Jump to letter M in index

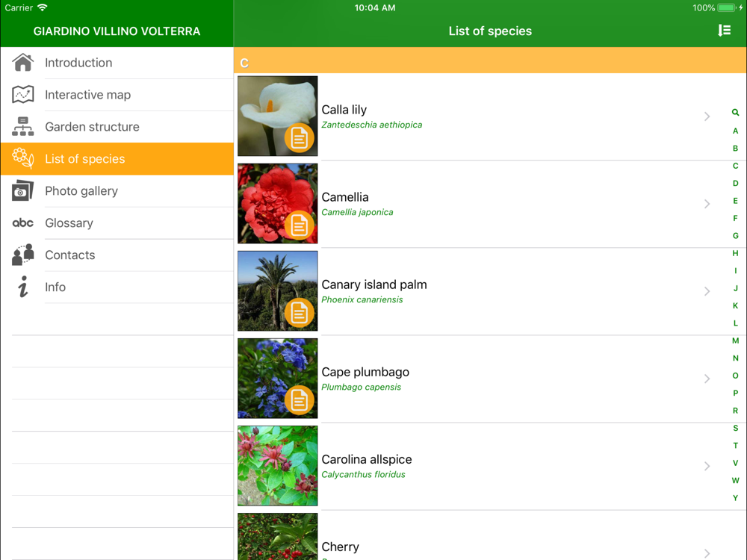point(736,340)
